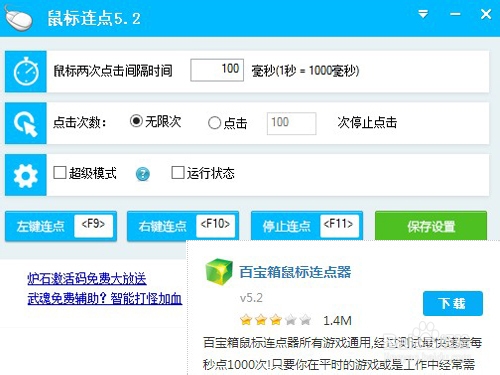Screen dimensions: 500x375
Task: Focus the stop-after click count field
Action: 291,123
